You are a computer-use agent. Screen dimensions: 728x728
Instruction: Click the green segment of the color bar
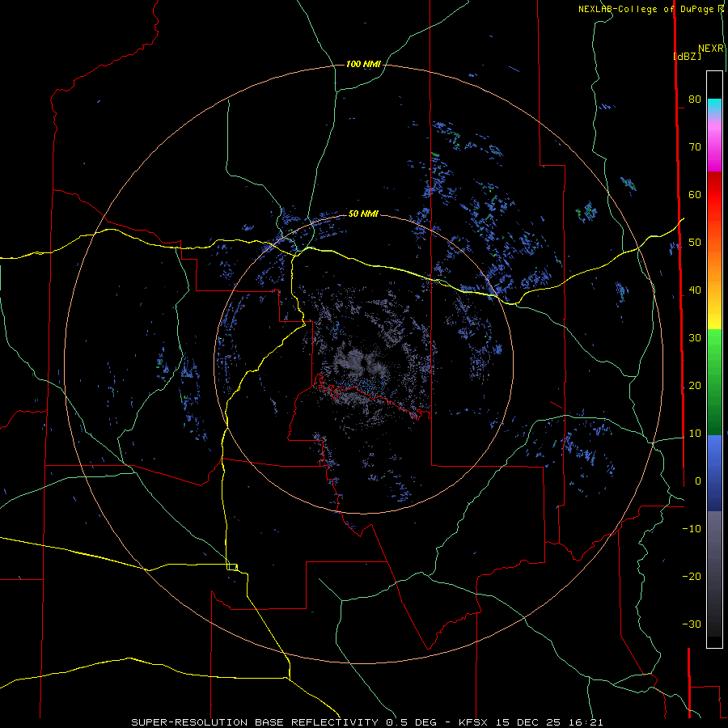(x=714, y=382)
